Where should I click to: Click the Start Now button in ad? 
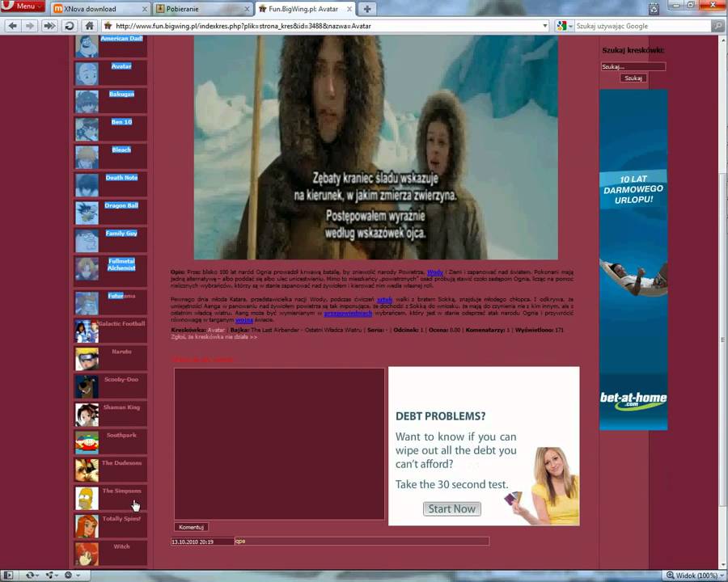[451, 509]
